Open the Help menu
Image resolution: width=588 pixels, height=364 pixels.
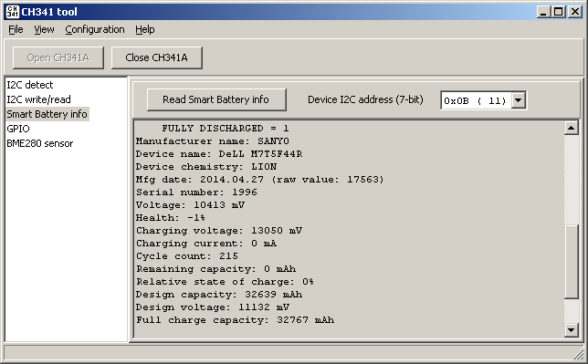(145, 29)
